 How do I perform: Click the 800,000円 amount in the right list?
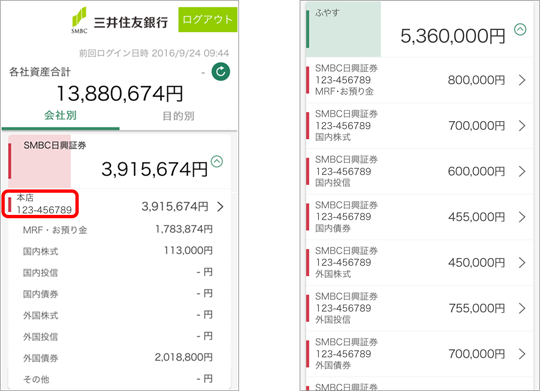476,80
